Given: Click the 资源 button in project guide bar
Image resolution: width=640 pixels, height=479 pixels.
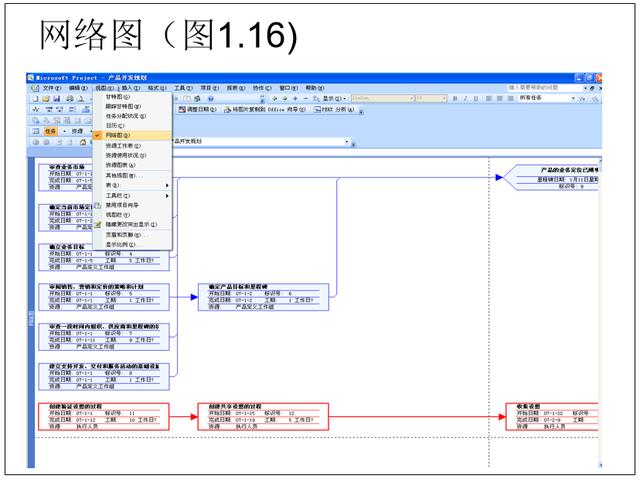Looking at the screenshot, I should click(x=77, y=131).
